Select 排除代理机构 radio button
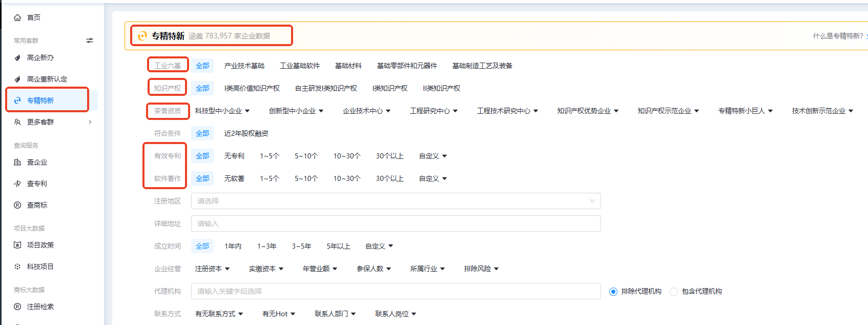 coord(613,292)
